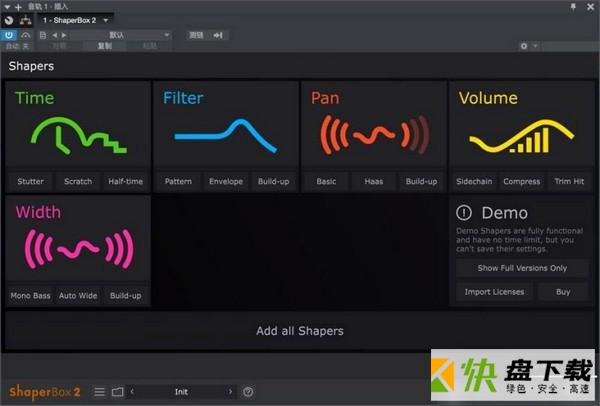Viewport: 600px width, 406px height.
Task: Click the Time shaper title text
Action: [35, 98]
